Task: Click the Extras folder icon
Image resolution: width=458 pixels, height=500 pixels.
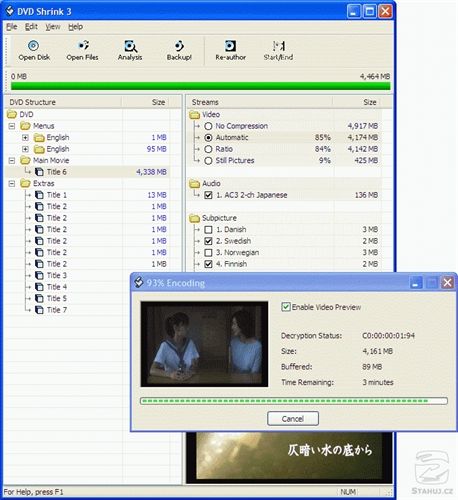Action: [25, 184]
